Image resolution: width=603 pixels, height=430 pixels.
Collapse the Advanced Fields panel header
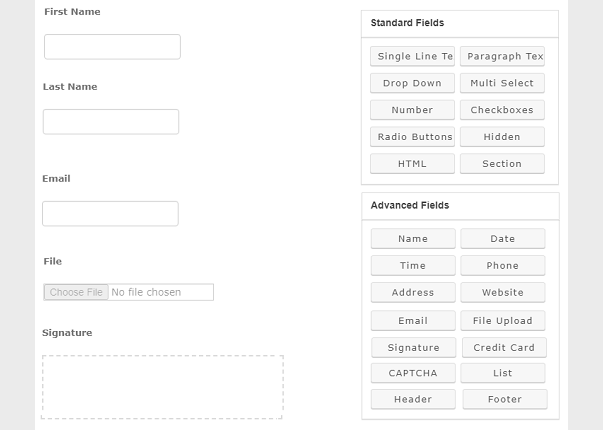(460, 206)
